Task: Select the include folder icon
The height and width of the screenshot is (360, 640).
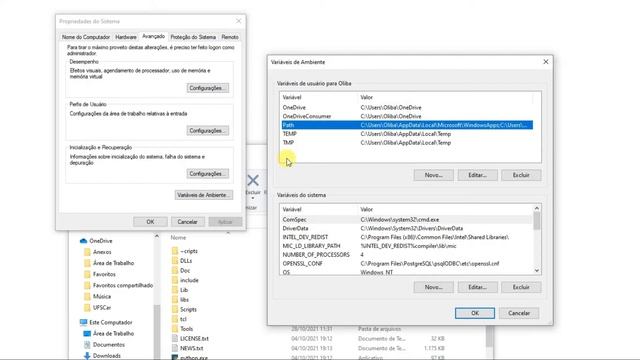Action: [x=175, y=280]
